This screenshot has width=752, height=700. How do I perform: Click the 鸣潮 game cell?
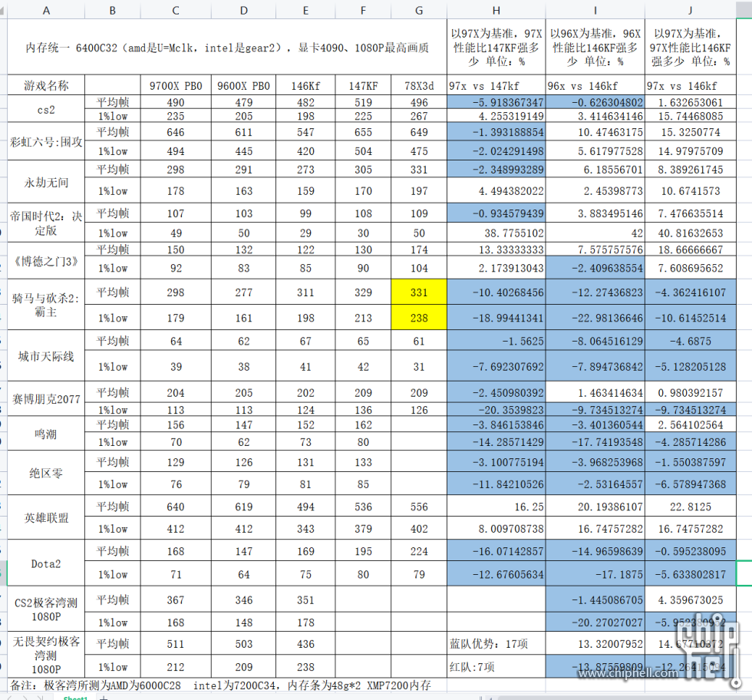coord(46,433)
